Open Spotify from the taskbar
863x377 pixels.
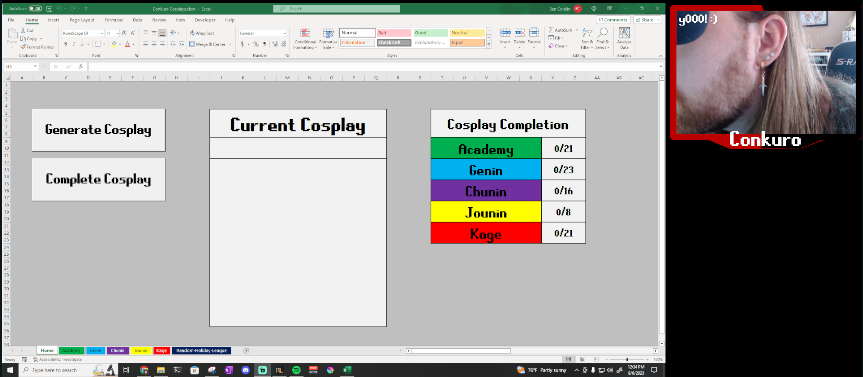(x=296, y=370)
